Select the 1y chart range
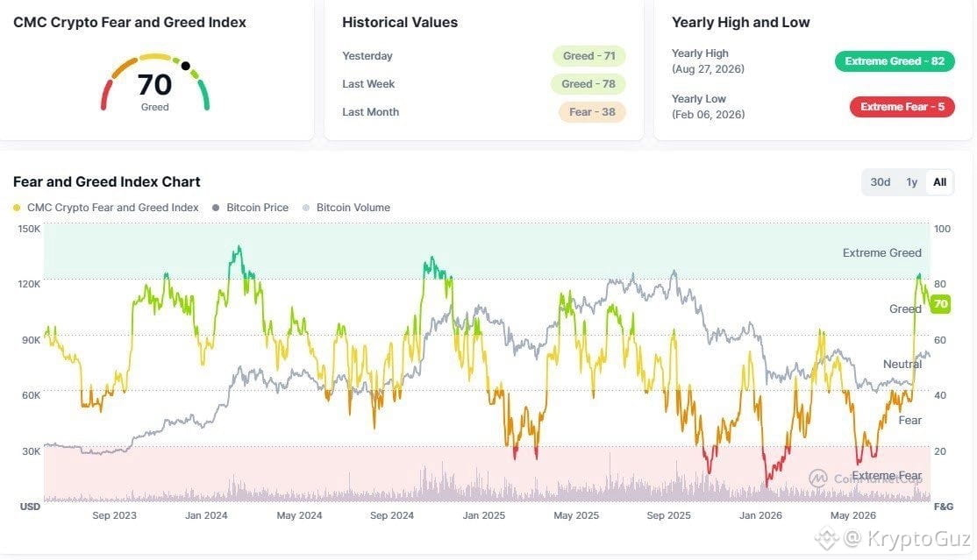This screenshot has height=560, width=977. pos(911,182)
